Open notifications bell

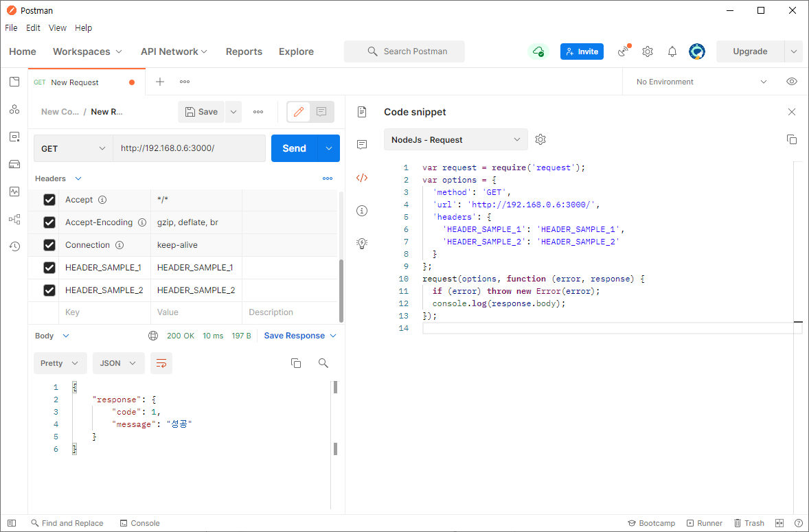tap(672, 51)
